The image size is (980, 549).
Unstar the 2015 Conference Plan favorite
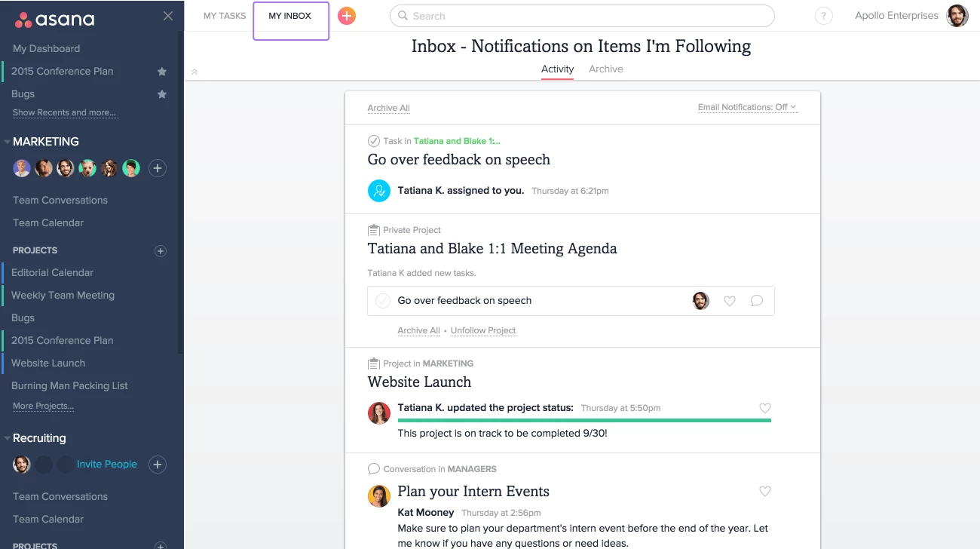click(x=161, y=72)
